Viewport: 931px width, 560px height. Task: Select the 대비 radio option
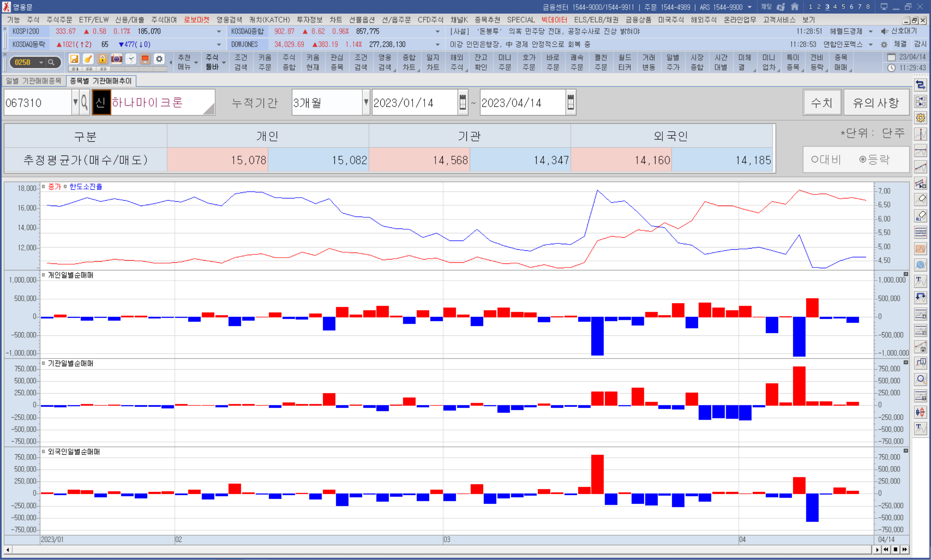coord(815,160)
